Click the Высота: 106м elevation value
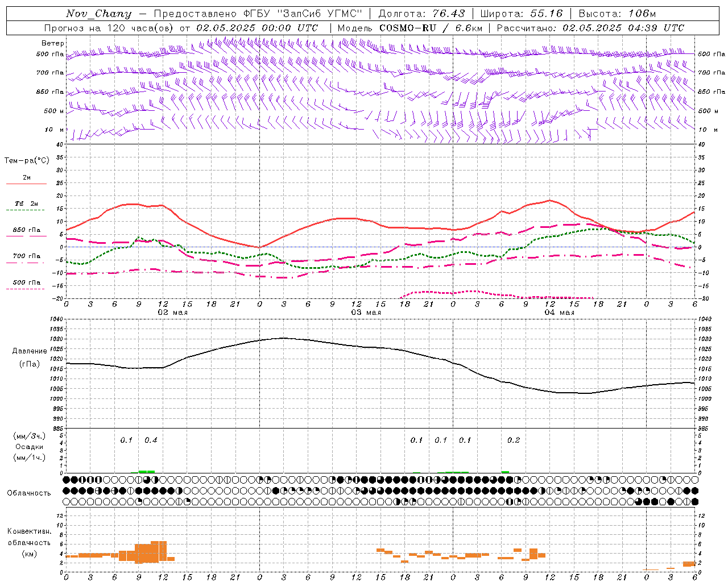 617,14
